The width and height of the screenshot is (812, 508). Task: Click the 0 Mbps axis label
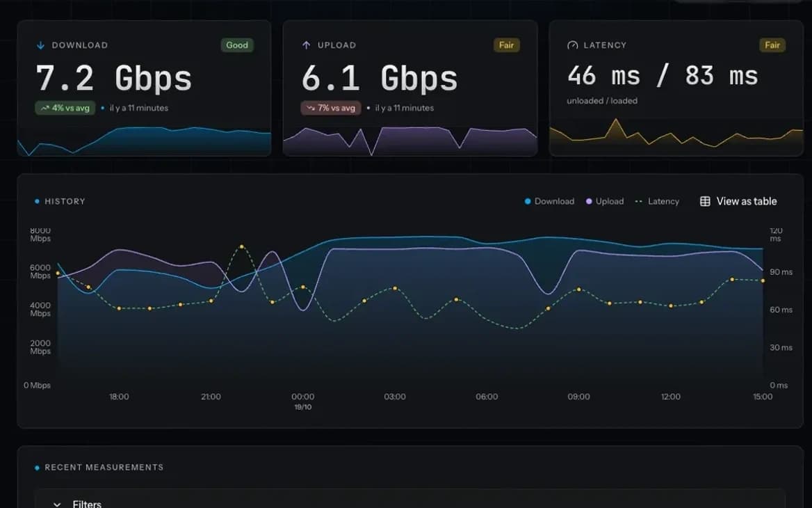pyautogui.click(x=37, y=385)
